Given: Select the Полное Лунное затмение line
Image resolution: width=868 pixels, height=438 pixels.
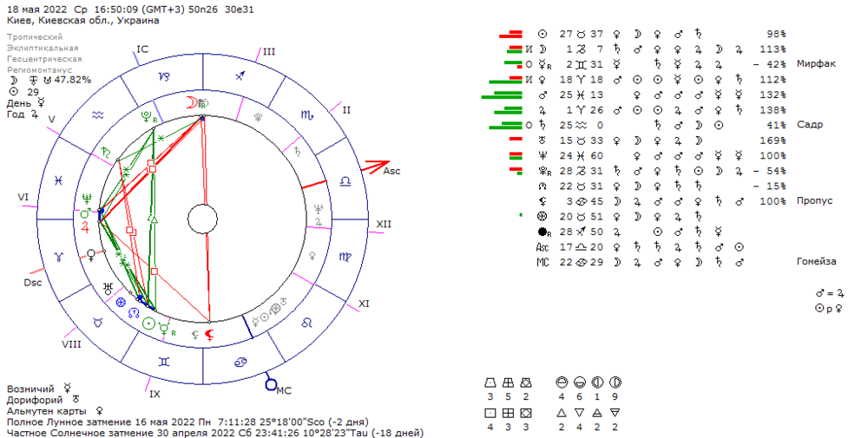Looking at the screenshot, I should [x=187, y=422].
